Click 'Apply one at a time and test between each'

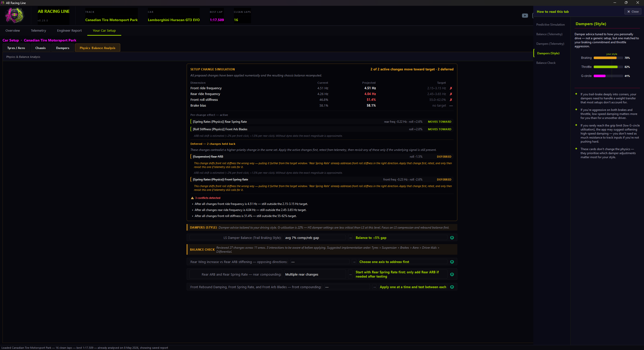413,287
